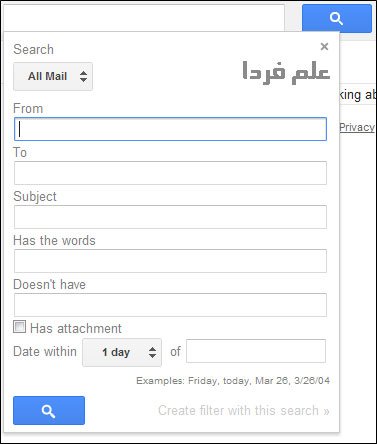
Task: Focus the From text field
Action: pos(170,129)
